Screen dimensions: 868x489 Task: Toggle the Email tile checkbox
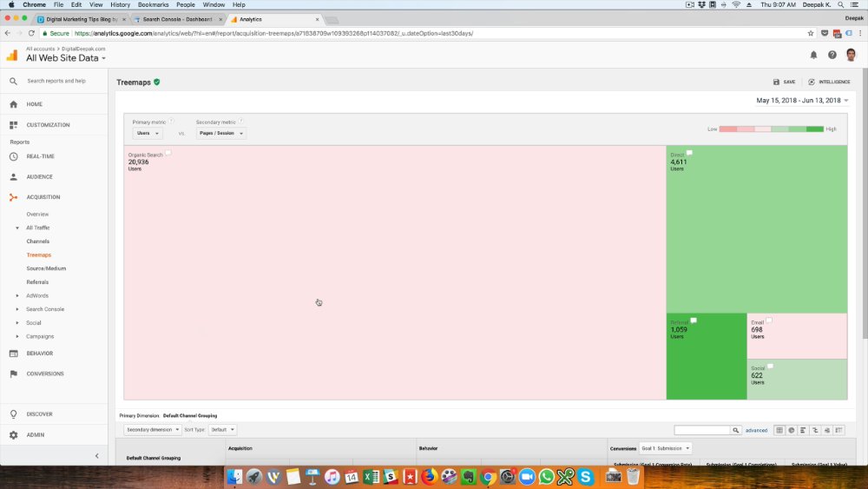[x=769, y=320]
